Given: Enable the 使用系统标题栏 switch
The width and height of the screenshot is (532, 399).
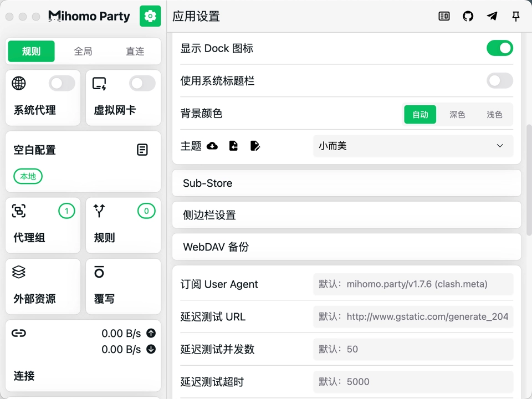Looking at the screenshot, I should [500, 81].
